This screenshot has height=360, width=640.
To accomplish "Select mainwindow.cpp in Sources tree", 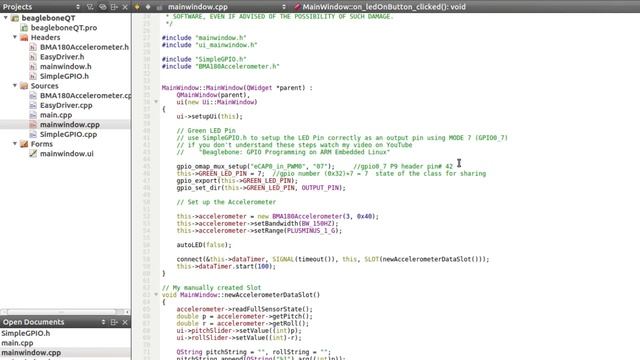I will (x=70, y=124).
